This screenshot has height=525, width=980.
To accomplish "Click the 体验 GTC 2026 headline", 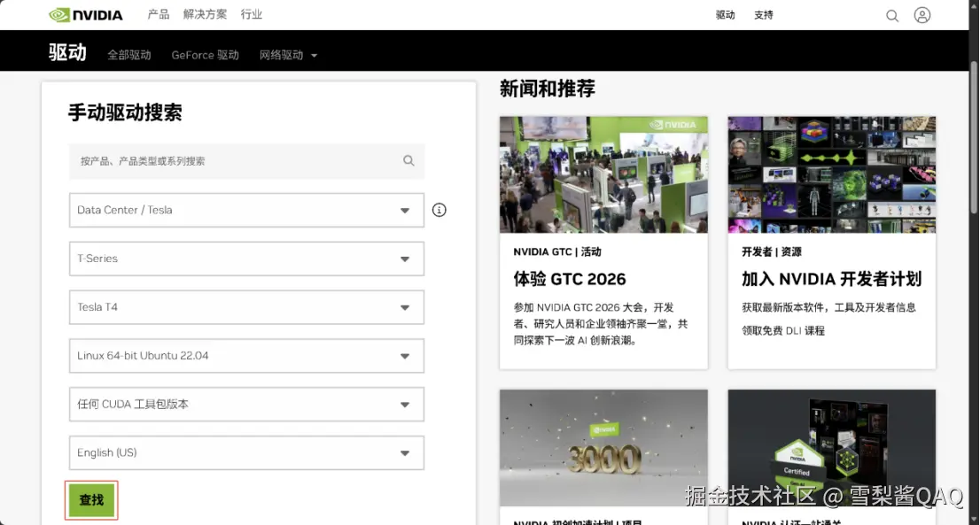I will pyautogui.click(x=570, y=279).
